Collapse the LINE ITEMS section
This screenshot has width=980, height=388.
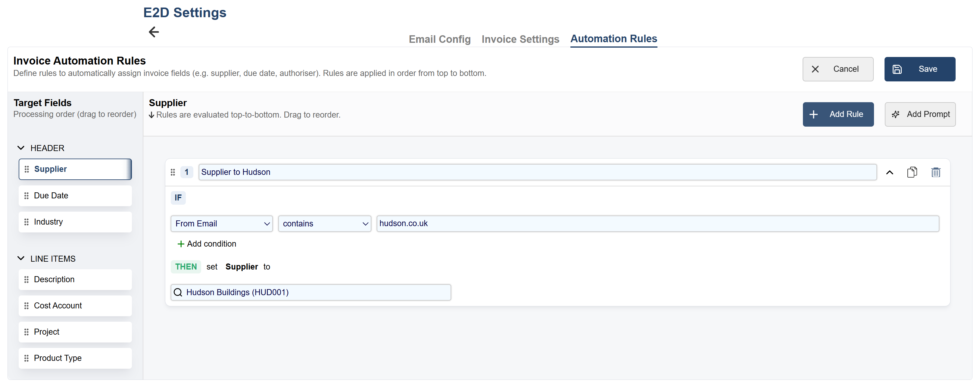pyautogui.click(x=21, y=259)
